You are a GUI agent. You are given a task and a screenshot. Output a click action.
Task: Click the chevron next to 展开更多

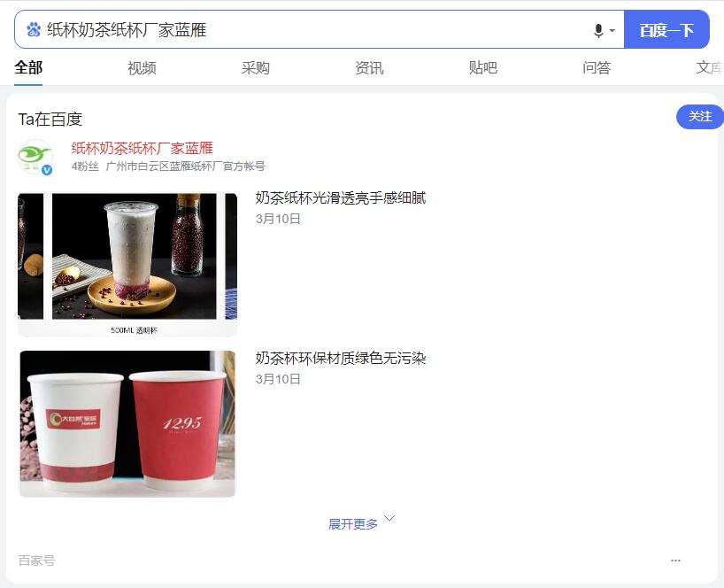(x=389, y=518)
